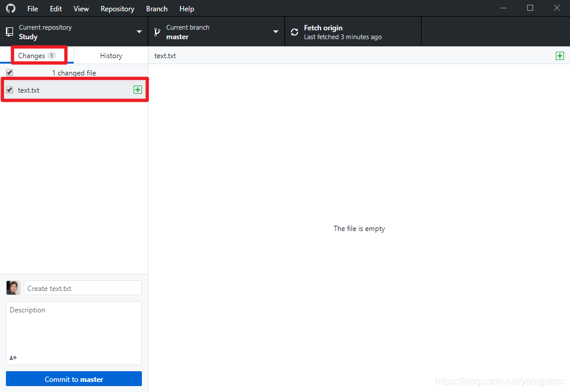Image resolution: width=570 pixels, height=392 pixels.
Task: Focus the Description text area
Action: (74, 333)
